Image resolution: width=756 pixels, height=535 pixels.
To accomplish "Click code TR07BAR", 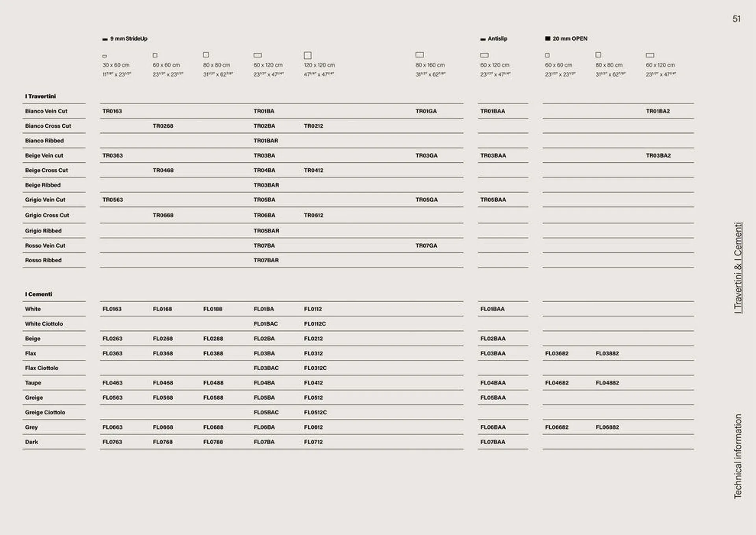I will pos(266,260).
